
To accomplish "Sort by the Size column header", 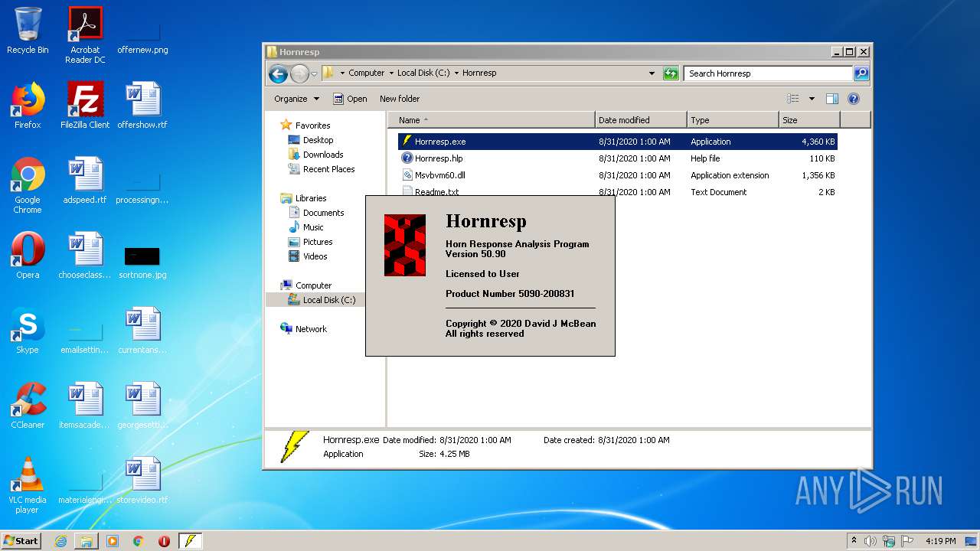I will click(x=809, y=120).
